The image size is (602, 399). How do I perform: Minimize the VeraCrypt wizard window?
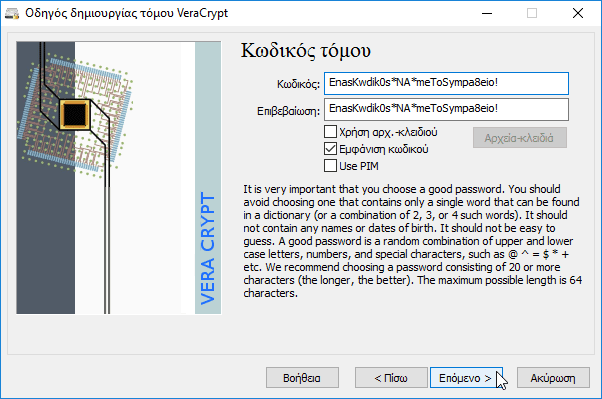(487, 13)
